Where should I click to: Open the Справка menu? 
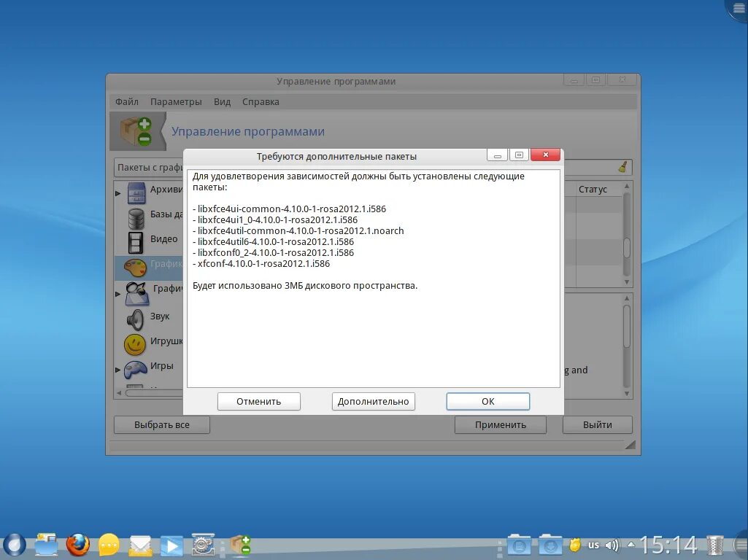tap(261, 101)
